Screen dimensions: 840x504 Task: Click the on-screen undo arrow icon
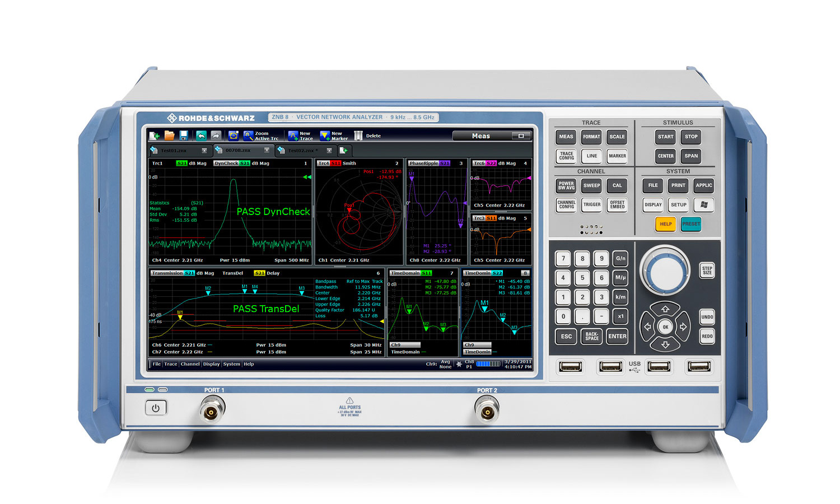coord(201,136)
